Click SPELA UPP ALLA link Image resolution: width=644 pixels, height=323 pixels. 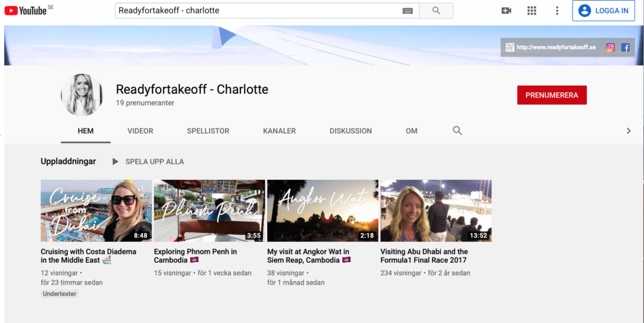click(x=154, y=161)
